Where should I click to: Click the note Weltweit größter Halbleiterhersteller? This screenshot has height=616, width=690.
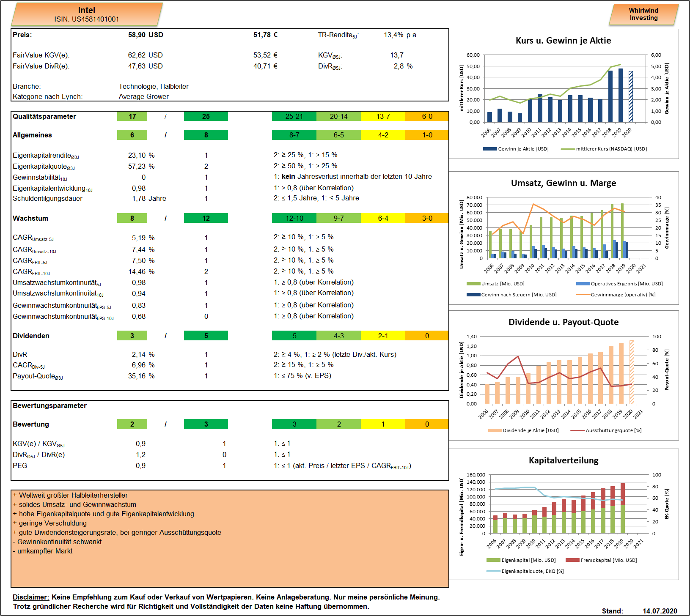coord(70,495)
